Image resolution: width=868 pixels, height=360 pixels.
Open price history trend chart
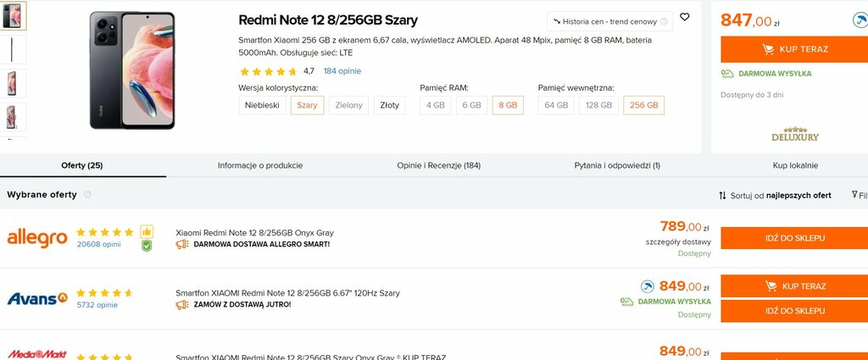(x=609, y=21)
